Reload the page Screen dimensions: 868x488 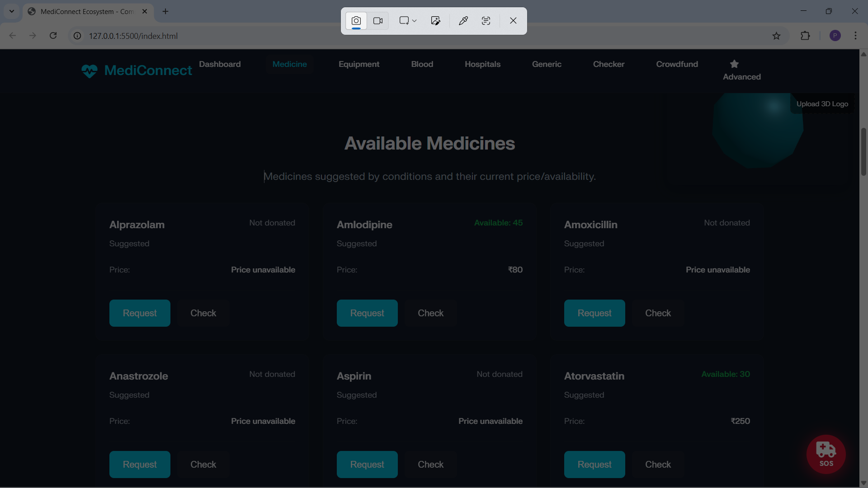coord(53,36)
